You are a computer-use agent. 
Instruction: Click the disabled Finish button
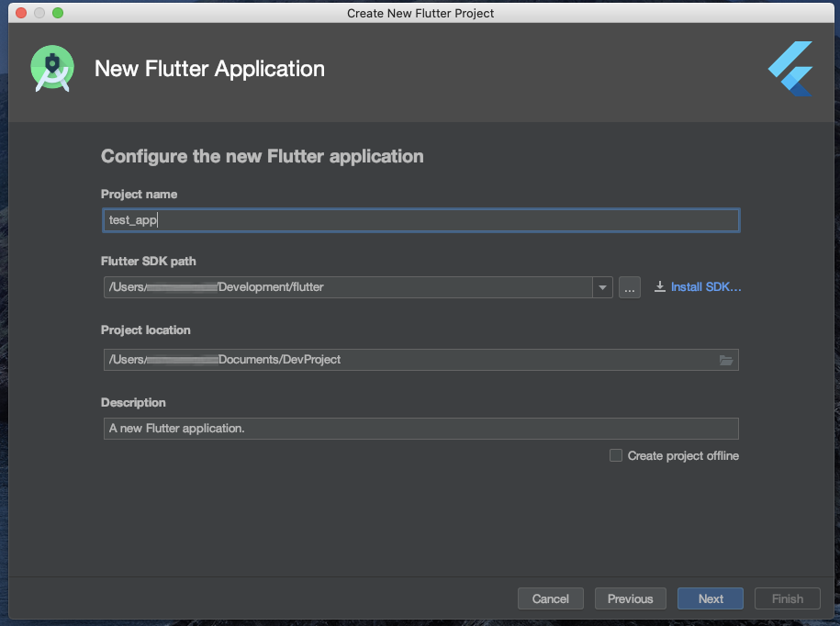[788, 598]
